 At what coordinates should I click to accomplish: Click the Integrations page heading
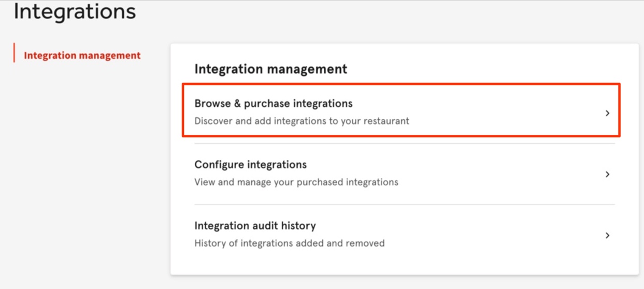(75, 12)
